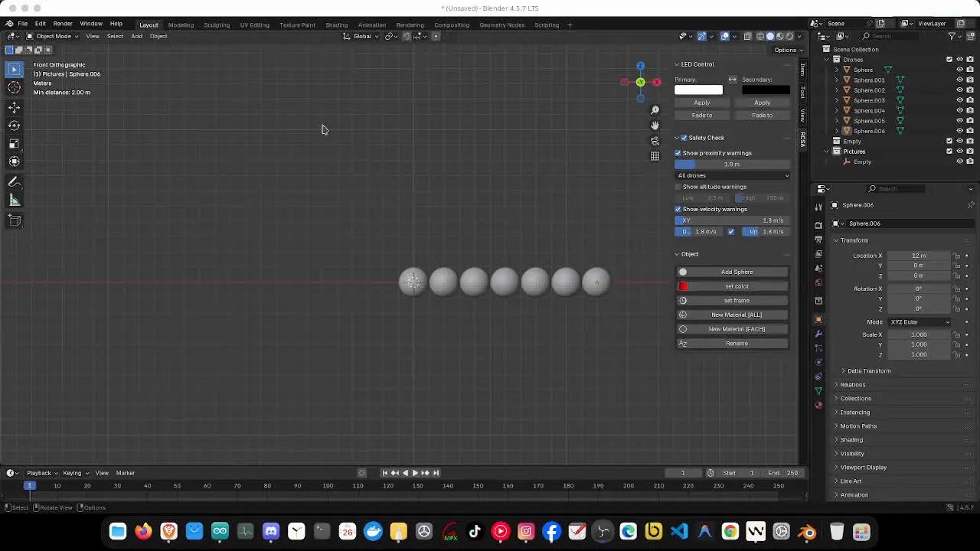The image size is (980, 551).
Task: Click the Primary white color swatch
Action: tap(698, 90)
